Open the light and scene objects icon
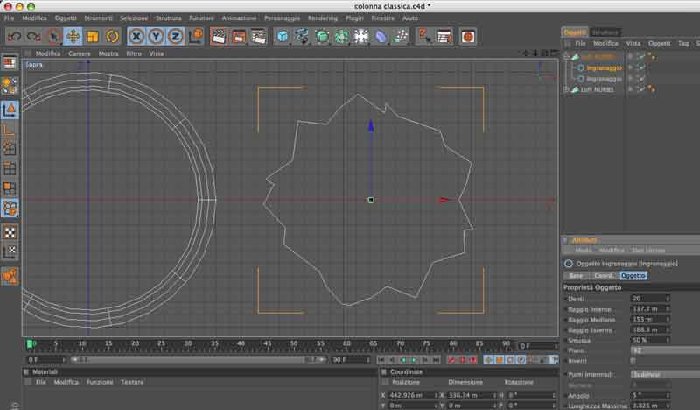Viewport: 700px width, 410px height. [361, 37]
